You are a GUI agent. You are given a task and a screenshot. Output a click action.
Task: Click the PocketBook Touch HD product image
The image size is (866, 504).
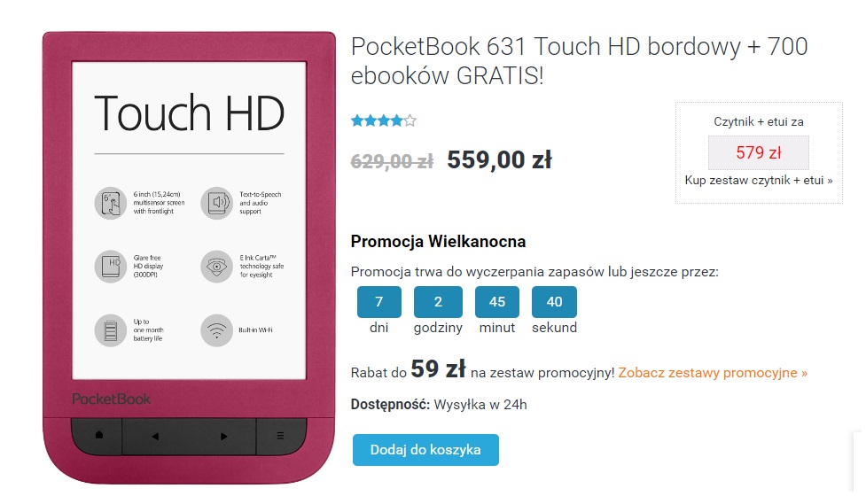point(189,258)
